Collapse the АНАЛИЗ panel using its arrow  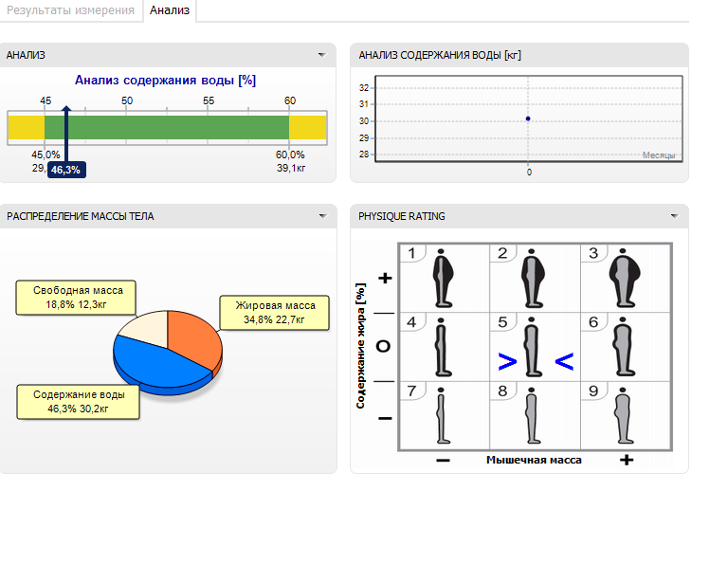[322, 55]
